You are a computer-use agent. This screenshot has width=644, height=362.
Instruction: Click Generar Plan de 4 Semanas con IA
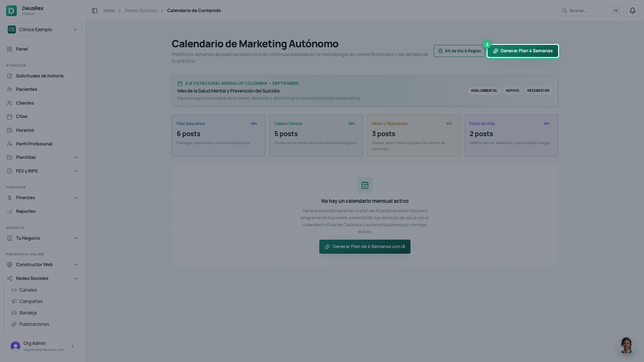[365, 247]
